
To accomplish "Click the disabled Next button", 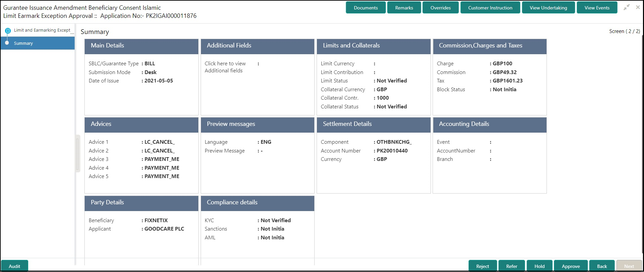I will (629, 266).
